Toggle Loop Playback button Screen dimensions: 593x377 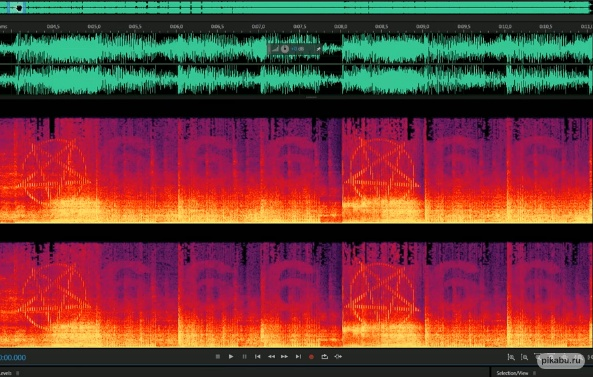324,357
